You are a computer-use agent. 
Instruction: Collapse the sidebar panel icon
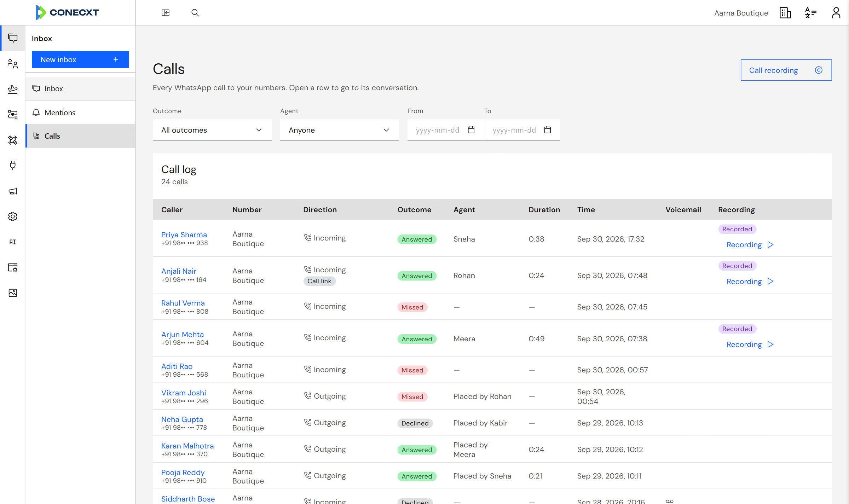pyautogui.click(x=166, y=13)
